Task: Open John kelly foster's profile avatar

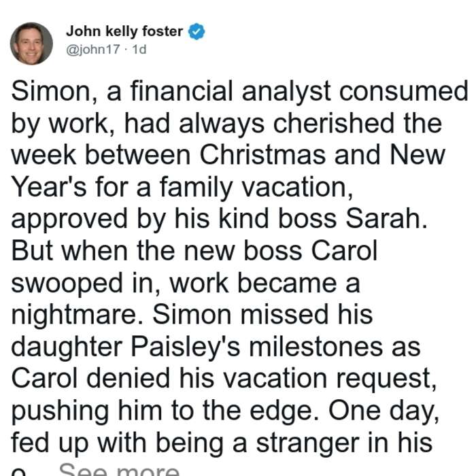Action: [31, 44]
